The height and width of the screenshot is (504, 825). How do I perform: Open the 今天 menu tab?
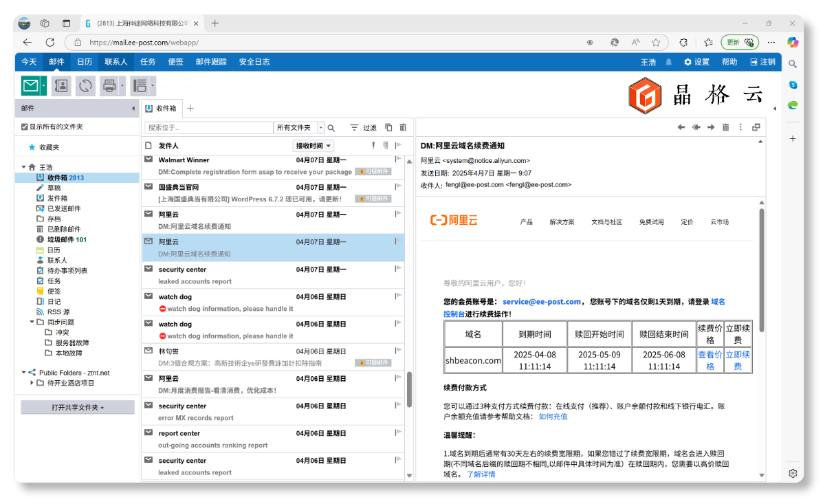[x=29, y=62]
